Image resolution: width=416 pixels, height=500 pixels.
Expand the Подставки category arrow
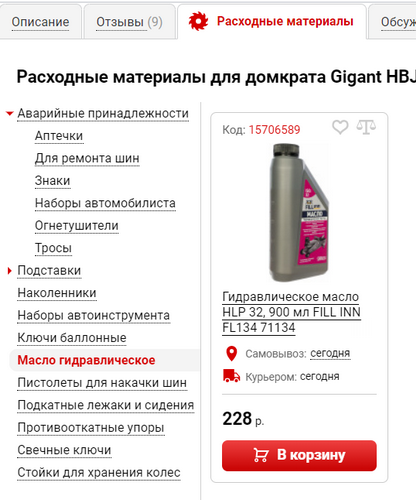pyautogui.click(x=10, y=271)
